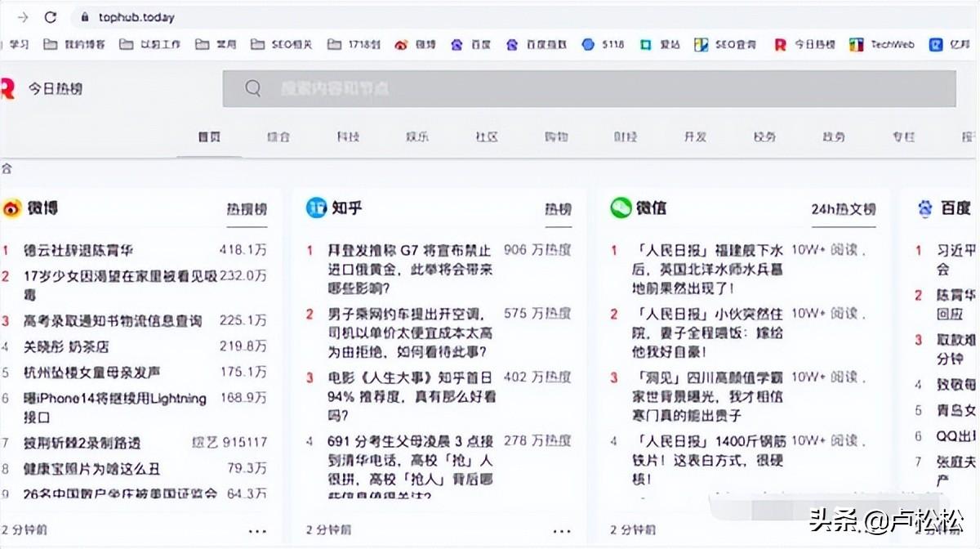The height and width of the screenshot is (549, 980).
Task: Open the 5118 bookmark
Action: [x=603, y=45]
